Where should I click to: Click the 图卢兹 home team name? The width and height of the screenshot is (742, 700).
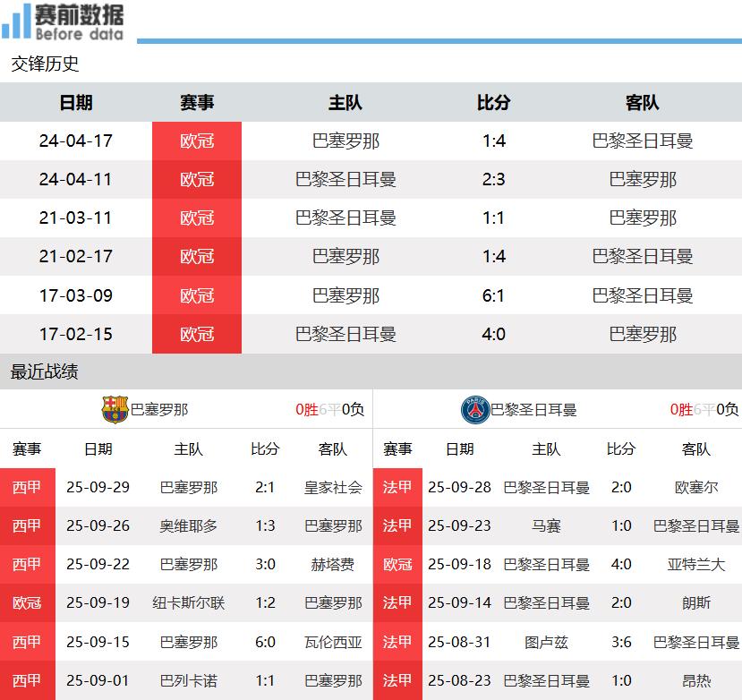tap(546, 642)
